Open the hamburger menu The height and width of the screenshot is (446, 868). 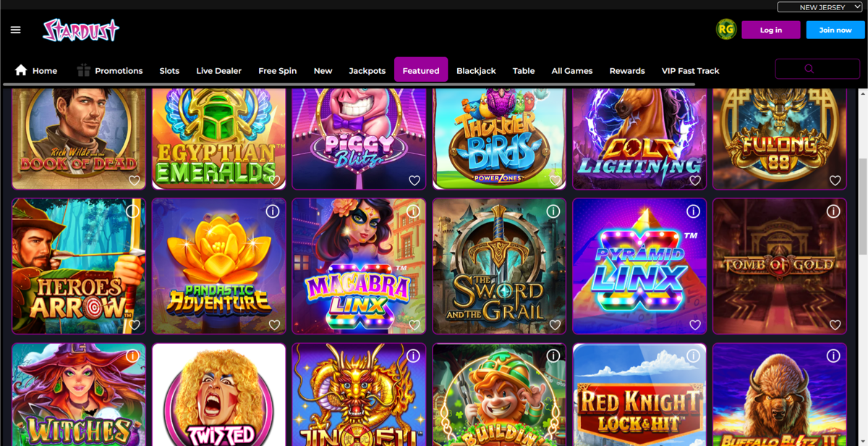16,30
